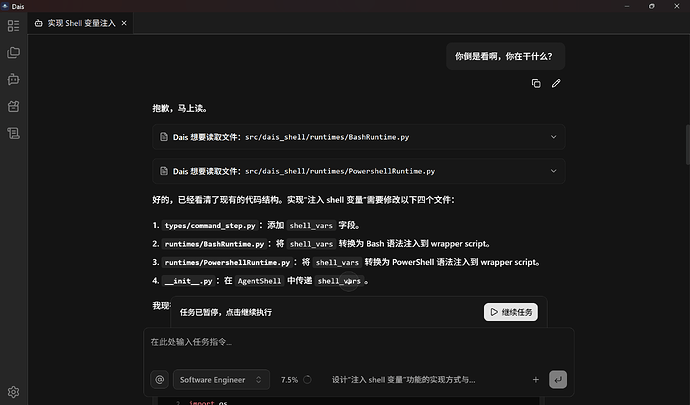Click types/command_step.py inline code
The height and width of the screenshot is (405, 690).
(209, 225)
